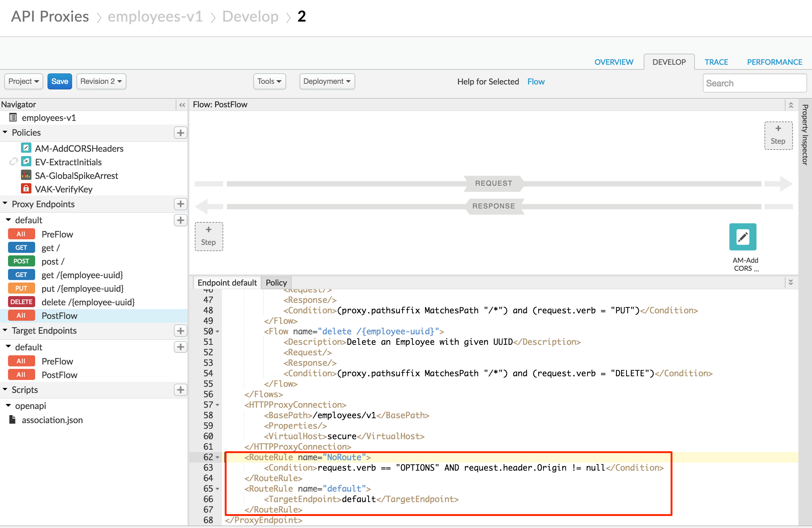Add flow to proxy default endpoint
Screen dimensions: 812x528
click(180, 220)
